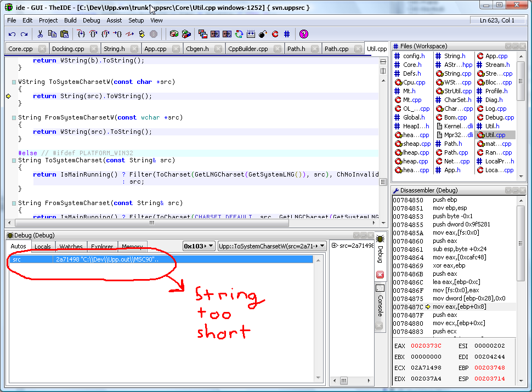Image resolution: width=532 pixels, height=392 pixels.
Task: Click the red stop icon below Debug side tab
Action: click(380, 275)
